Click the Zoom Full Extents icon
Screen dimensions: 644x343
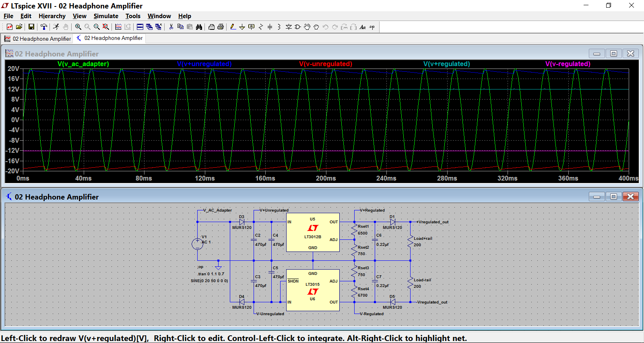click(105, 27)
